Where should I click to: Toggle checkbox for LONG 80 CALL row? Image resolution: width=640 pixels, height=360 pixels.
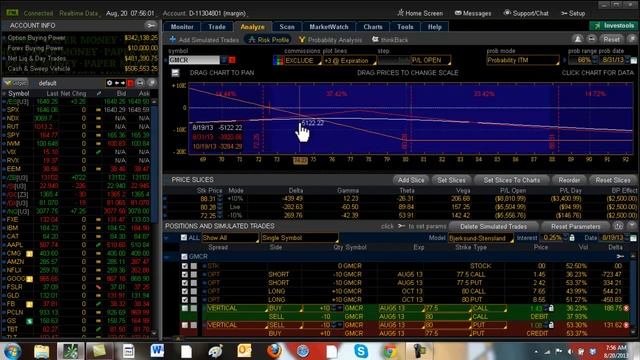[x=185, y=291]
